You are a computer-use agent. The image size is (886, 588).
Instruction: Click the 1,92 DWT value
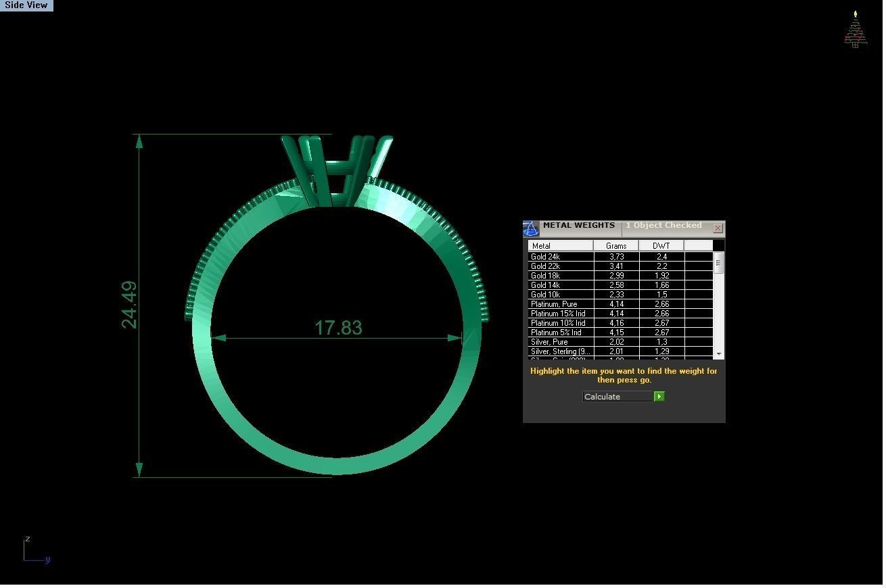point(661,276)
